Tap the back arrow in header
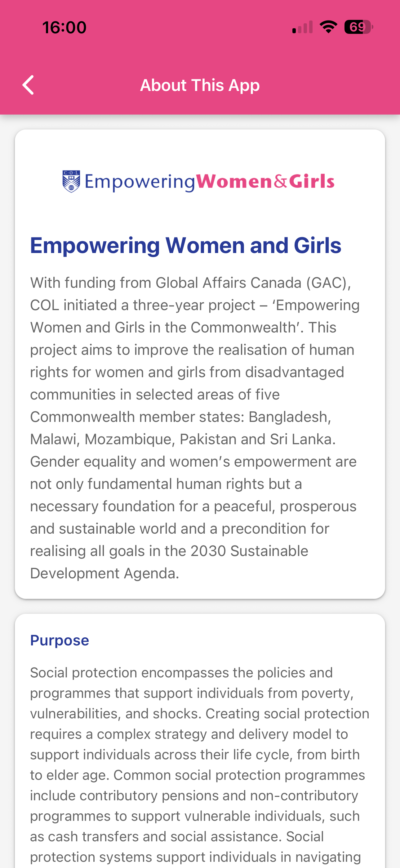Image resolution: width=400 pixels, height=868 pixels. 28,85
